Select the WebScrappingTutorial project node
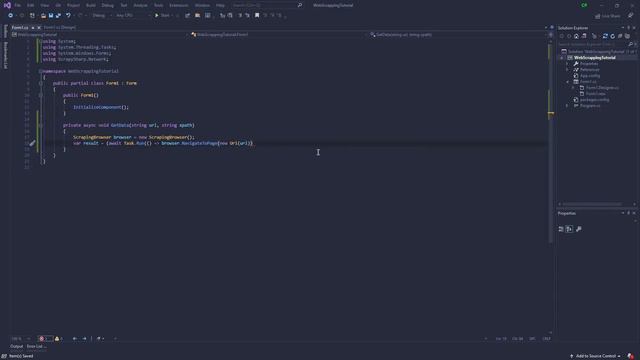Viewport: 640px width, 360px height. (x=595, y=58)
